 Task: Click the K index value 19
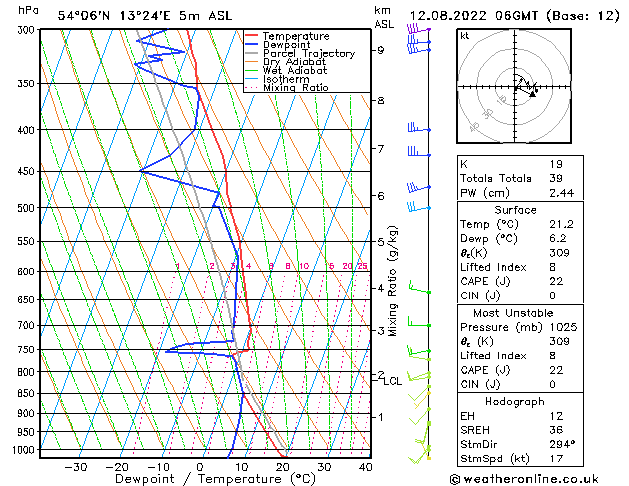click(x=556, y=164)
